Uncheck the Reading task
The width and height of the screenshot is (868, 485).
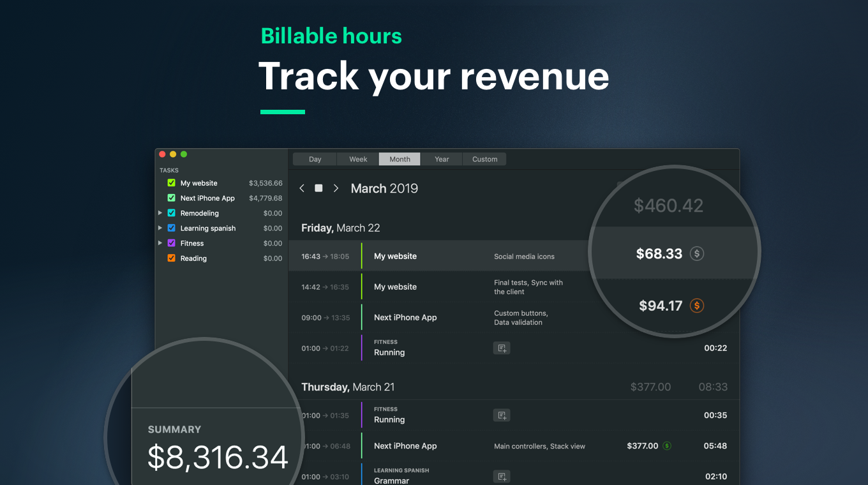coord(171,258)
